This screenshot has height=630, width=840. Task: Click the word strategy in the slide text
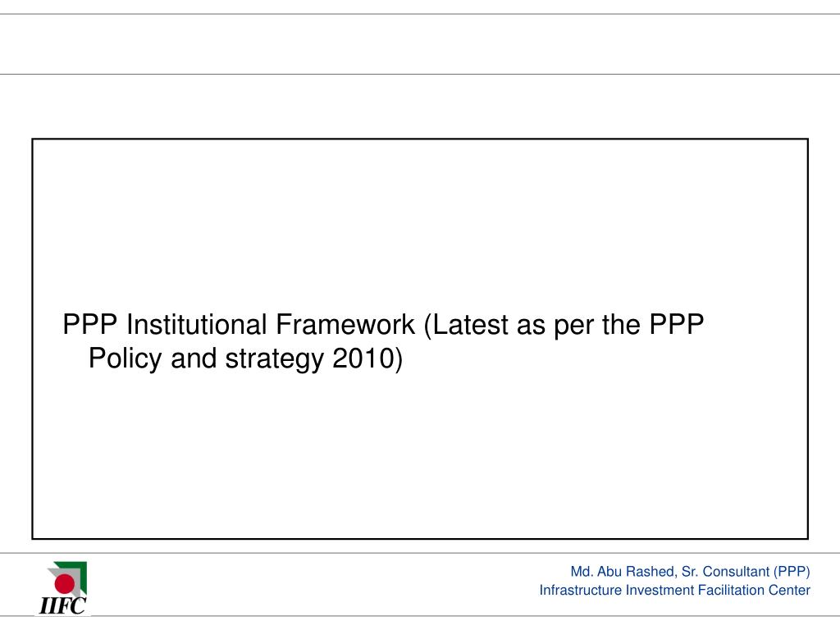pyautogui.click(x=274, y=358)
